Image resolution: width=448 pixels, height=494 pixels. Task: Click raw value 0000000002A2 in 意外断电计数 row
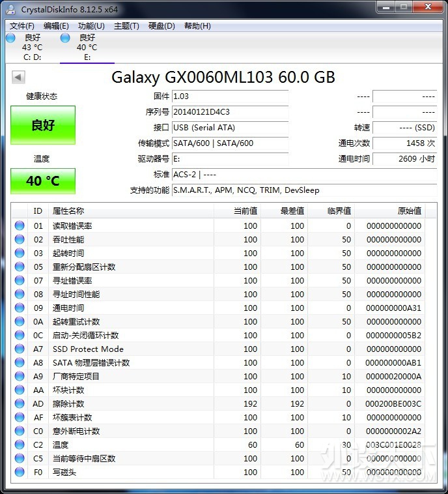point(393,431)
